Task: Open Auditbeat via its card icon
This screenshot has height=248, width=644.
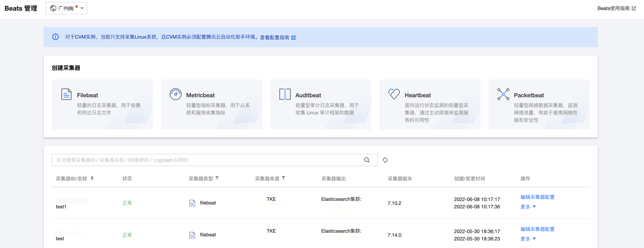Action: 285,94
